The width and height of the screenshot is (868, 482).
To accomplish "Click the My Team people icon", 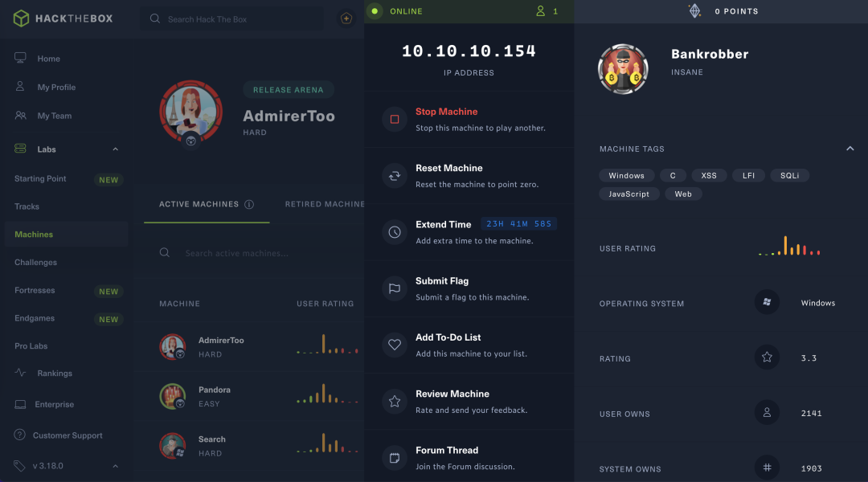I will point(20,115).
